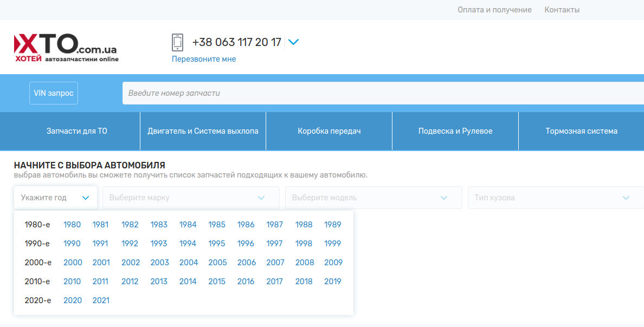Select the 'Коробка передач' menu item
This screenshot has width=644, height=327.
329,131
